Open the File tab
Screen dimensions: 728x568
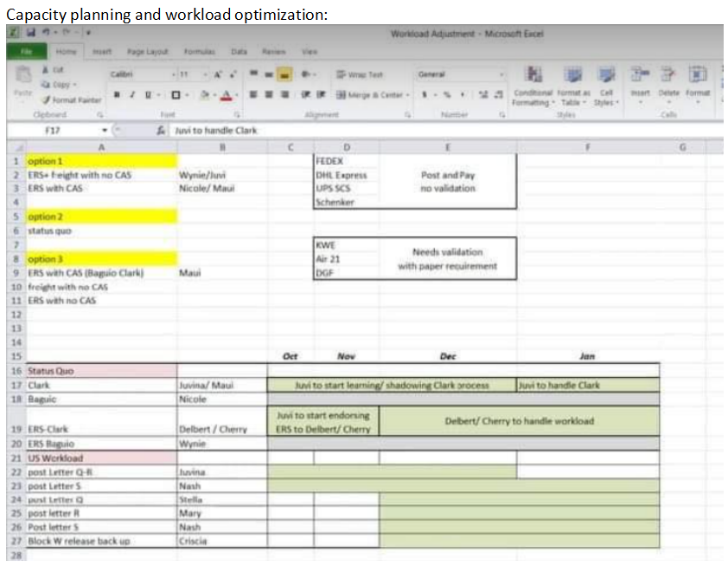coord(27,52)
